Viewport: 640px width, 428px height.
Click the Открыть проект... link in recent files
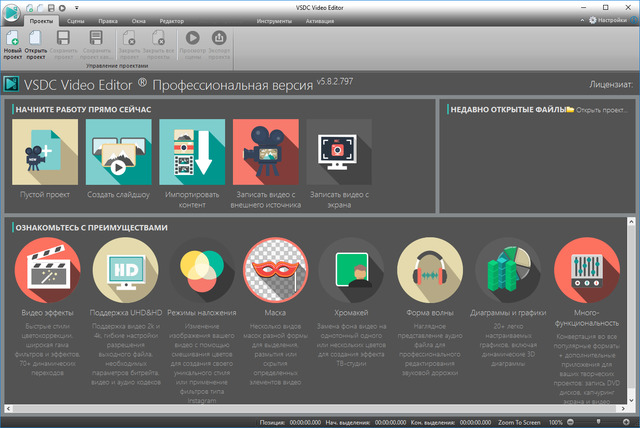coord(598,109)
